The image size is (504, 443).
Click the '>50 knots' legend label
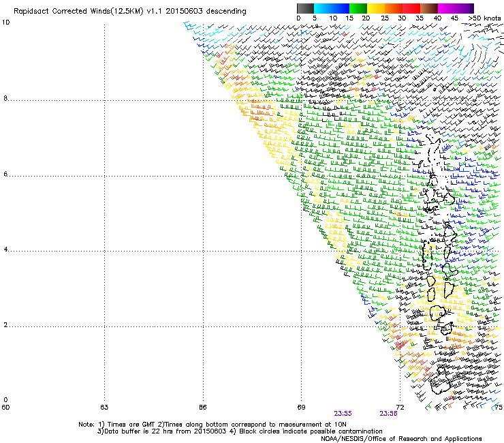pos(484,18)
